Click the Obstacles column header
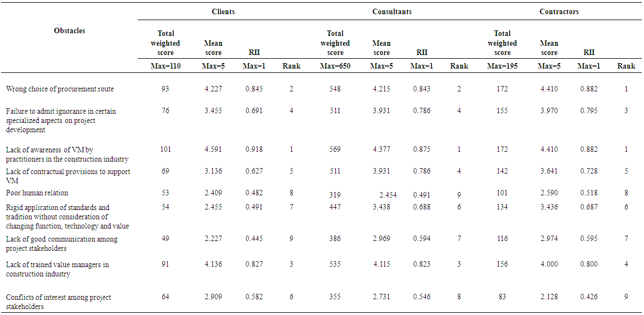The image size is (644, 315). (69, 31)
